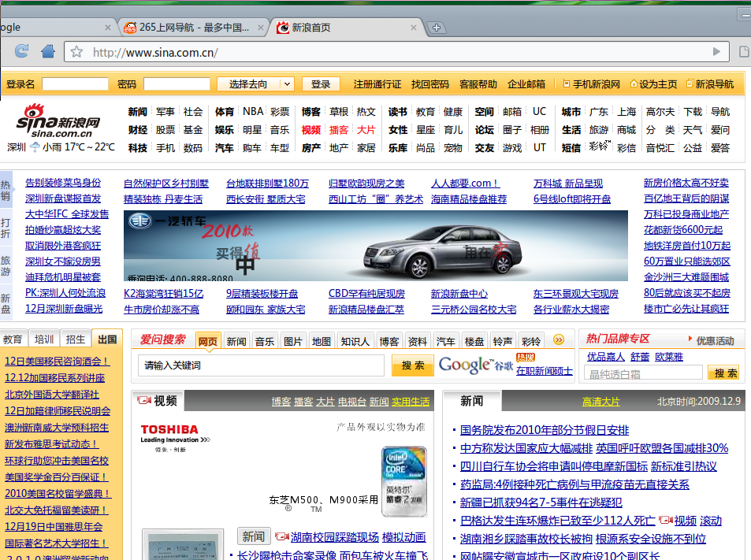Click the phone icon before 手机新浪网
Viewport: 751px width, 560px height.
pos(566,83)
